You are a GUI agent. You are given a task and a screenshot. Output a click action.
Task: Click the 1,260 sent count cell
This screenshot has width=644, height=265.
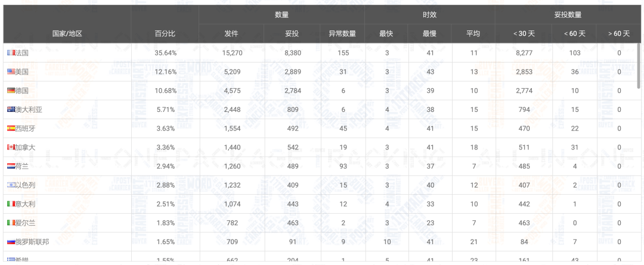(x=232, y=166)
